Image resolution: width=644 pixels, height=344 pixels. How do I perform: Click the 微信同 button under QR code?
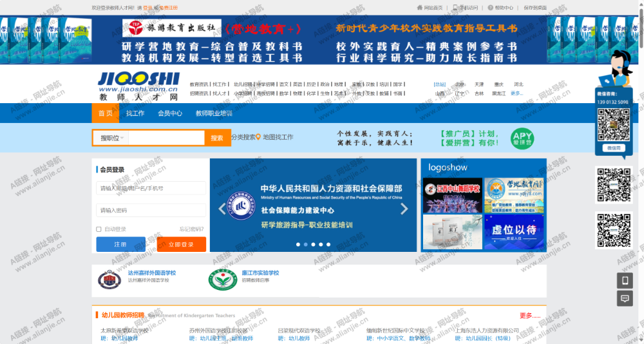click(614, 148)
